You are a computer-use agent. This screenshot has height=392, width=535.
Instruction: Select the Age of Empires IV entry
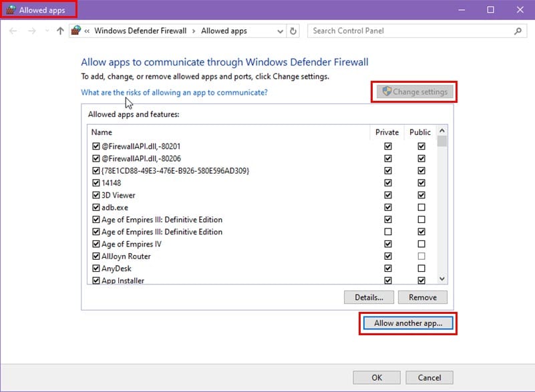[132, 244]
